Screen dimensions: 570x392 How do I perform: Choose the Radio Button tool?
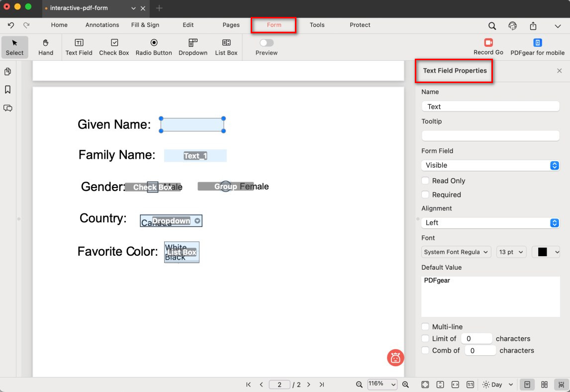(x=154, y=47)
